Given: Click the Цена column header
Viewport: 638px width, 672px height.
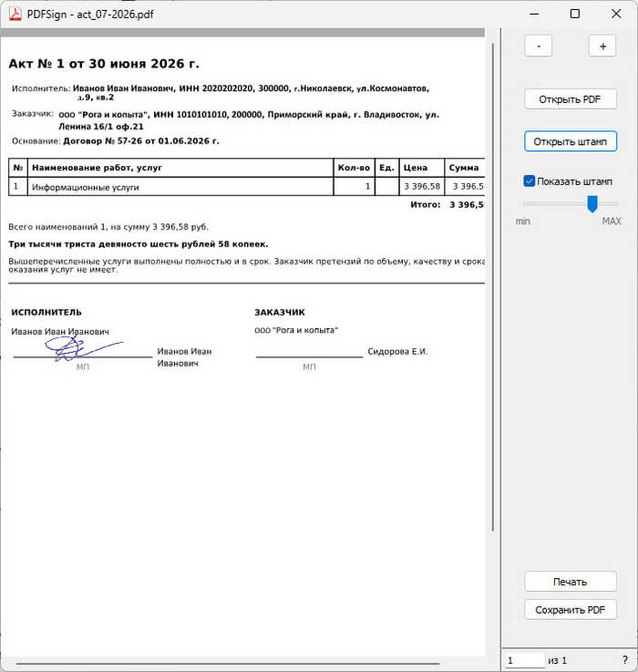Looking at the screenshot, I should 422,168.
